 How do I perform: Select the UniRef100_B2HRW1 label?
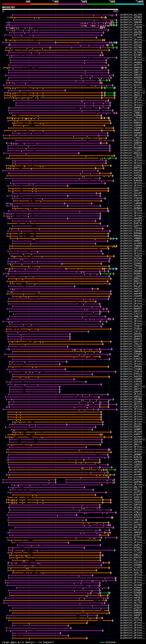[131, 115]
